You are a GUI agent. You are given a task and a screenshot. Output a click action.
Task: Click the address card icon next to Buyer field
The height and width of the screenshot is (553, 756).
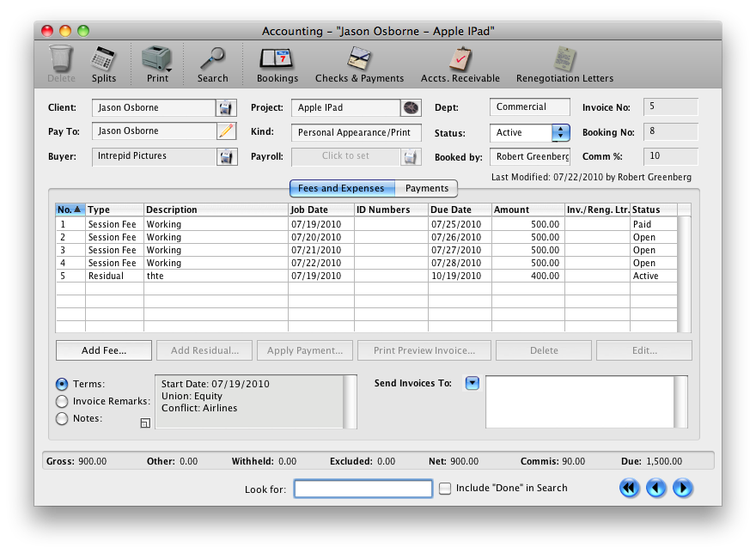pos(227,156)
